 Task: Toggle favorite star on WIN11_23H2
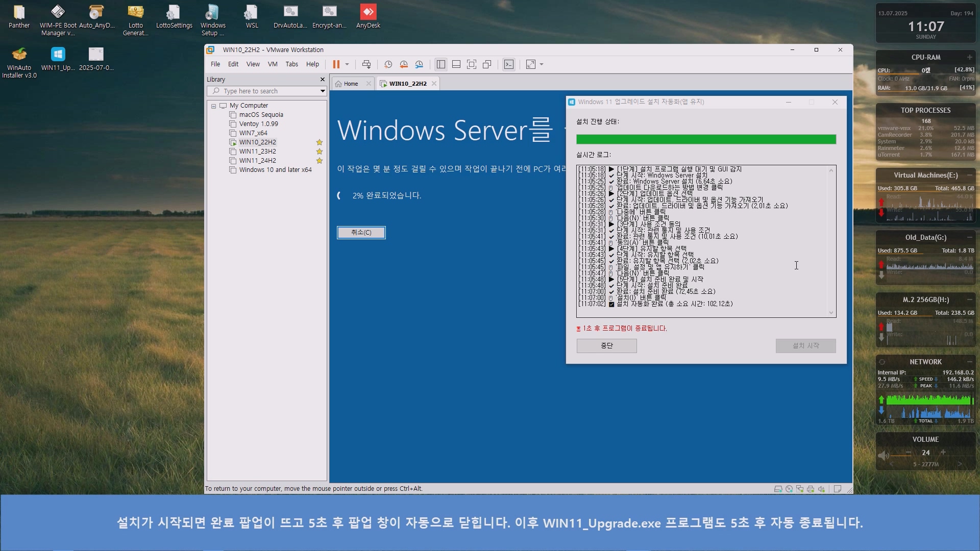click(x=320, y=152)
